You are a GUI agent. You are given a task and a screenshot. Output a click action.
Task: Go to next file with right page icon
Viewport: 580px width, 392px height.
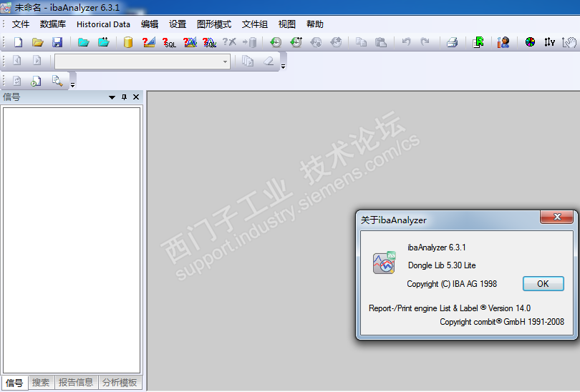[x=37, y=60]
